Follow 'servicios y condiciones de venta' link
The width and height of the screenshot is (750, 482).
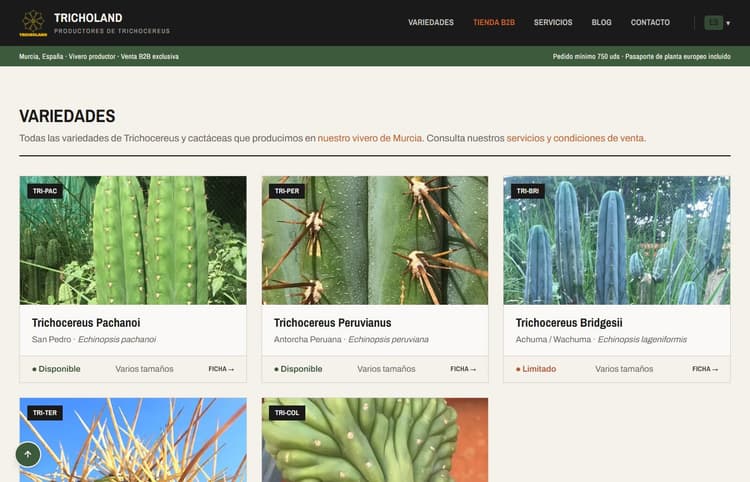[x=576, y=138]
